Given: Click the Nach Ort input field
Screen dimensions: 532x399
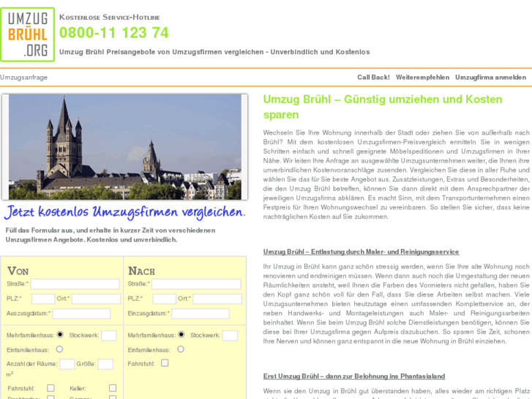Looking at the screenshot, I should coord(217,299).
